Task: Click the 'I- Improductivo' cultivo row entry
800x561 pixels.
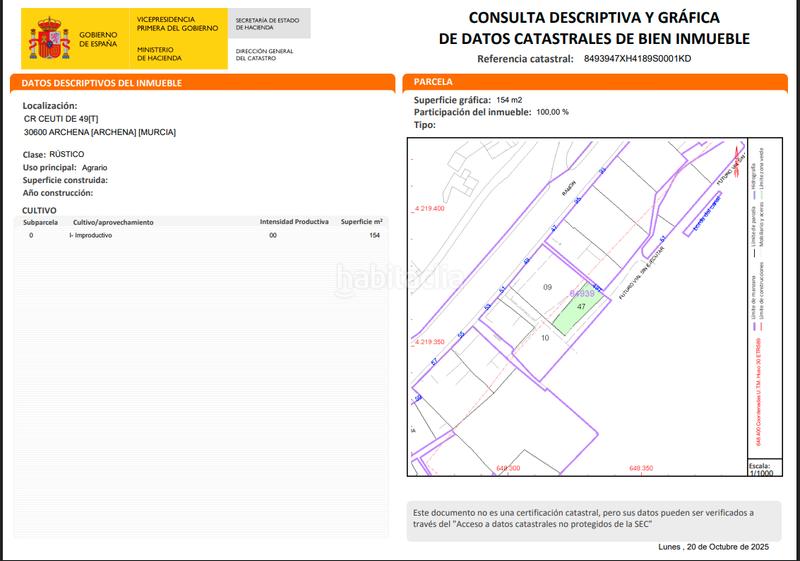Action: click(91, 235)
